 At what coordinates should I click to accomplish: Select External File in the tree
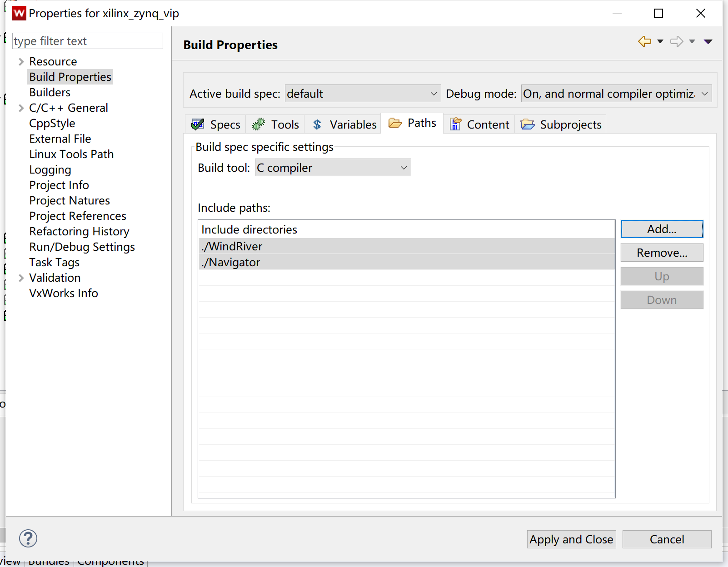coord(60,139)
